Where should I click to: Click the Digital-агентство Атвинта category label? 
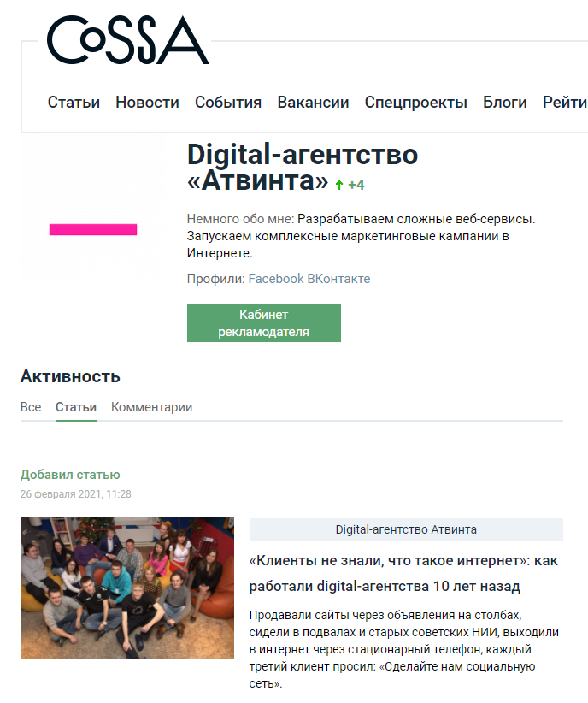click(406, 529)
